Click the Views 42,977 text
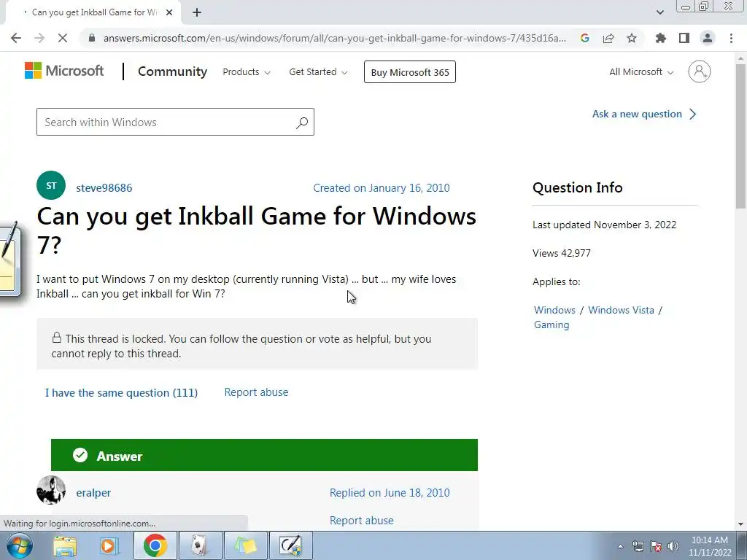747x560 pixels. (x=562, y=253)
